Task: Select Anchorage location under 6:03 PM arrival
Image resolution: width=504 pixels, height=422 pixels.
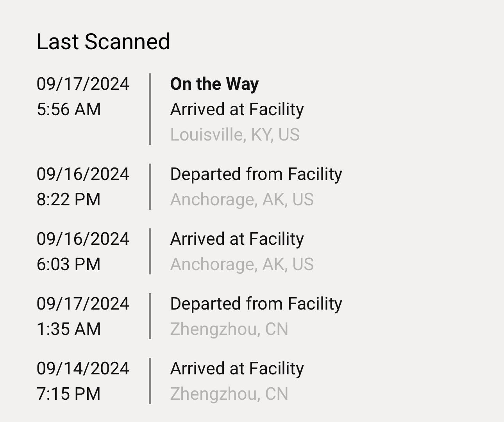Action: [242, 264]
